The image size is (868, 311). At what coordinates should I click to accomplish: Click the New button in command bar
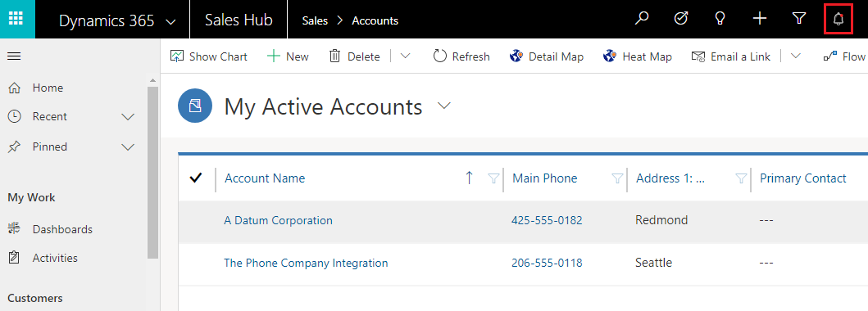[288, 56]
